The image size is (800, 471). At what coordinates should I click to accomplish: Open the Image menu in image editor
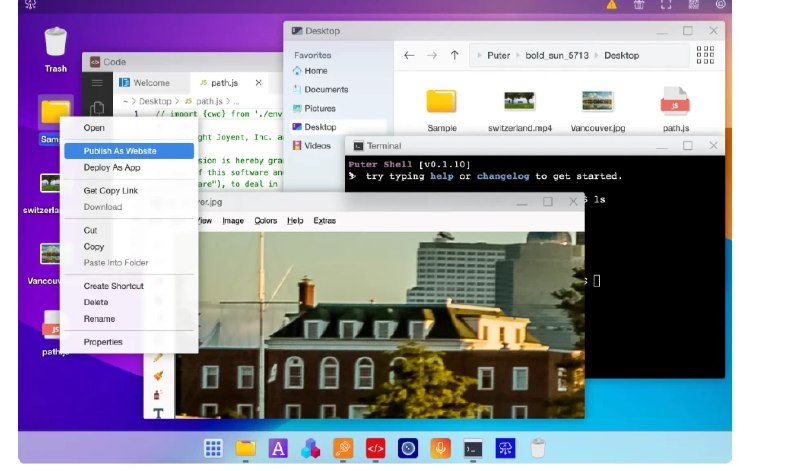click(x=232, y=220)
